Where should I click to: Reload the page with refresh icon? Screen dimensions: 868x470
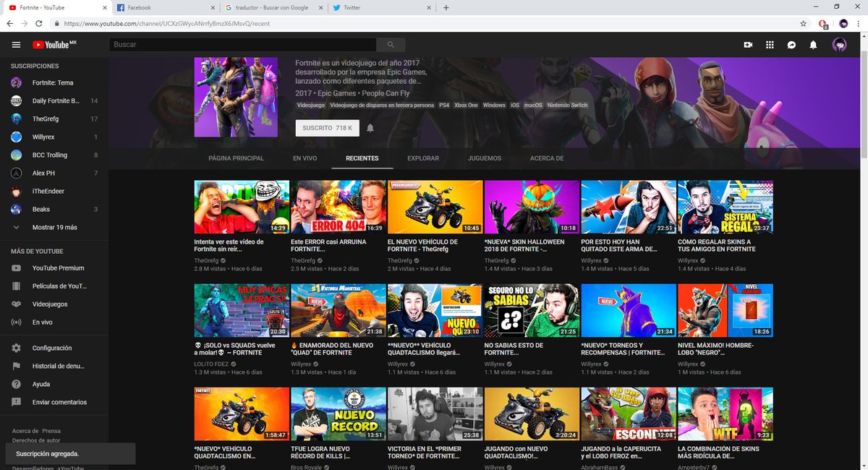click(41, 23)
